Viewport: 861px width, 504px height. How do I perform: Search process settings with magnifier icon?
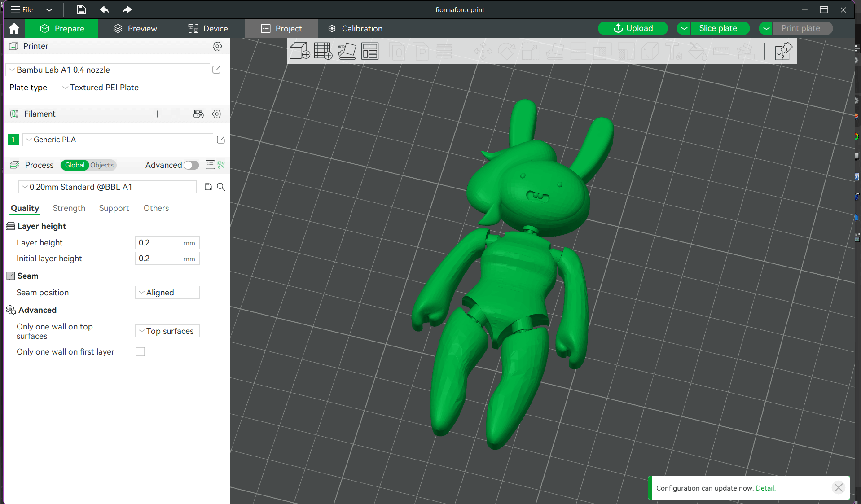221,187
